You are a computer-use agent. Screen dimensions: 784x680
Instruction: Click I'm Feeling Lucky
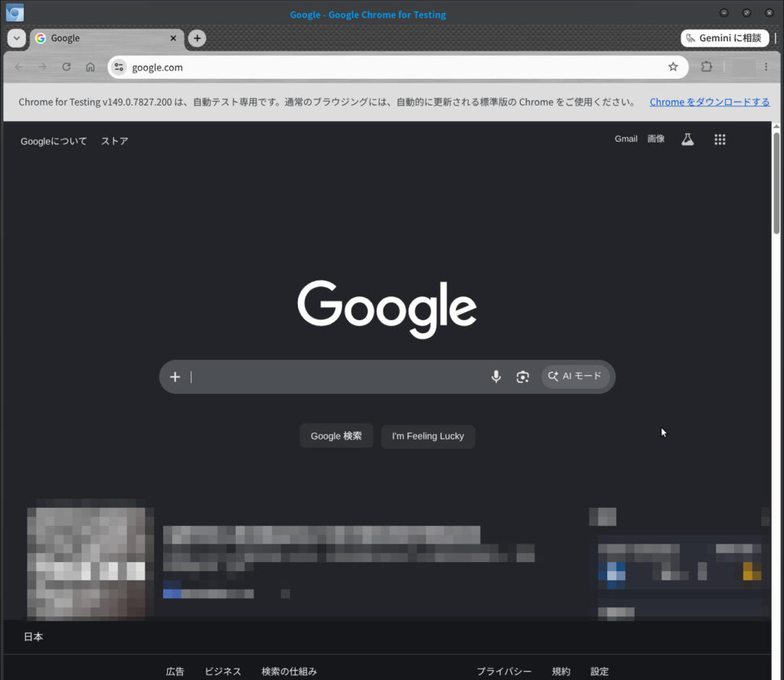coord(428,436)
